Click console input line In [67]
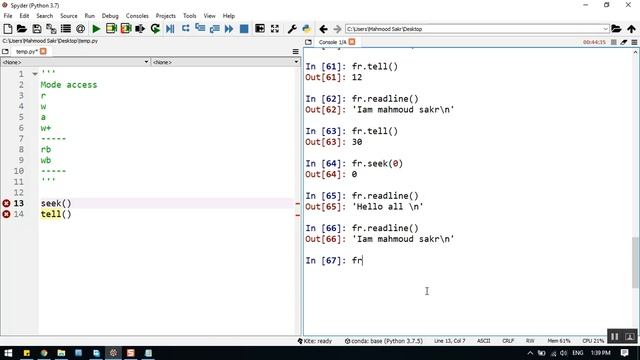Image resolution: width=640 pixels, height=360 pixels. click(x=467, y=260)
